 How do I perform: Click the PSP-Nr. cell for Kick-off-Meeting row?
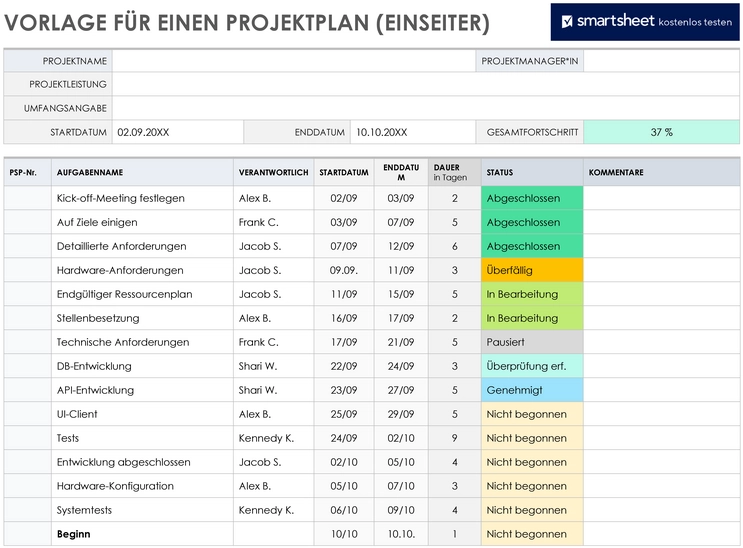tap(27, 198)
